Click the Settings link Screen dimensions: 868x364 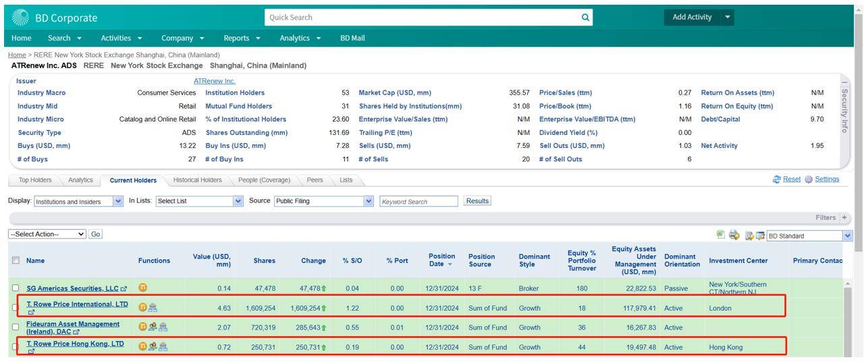tap(826, 180)
